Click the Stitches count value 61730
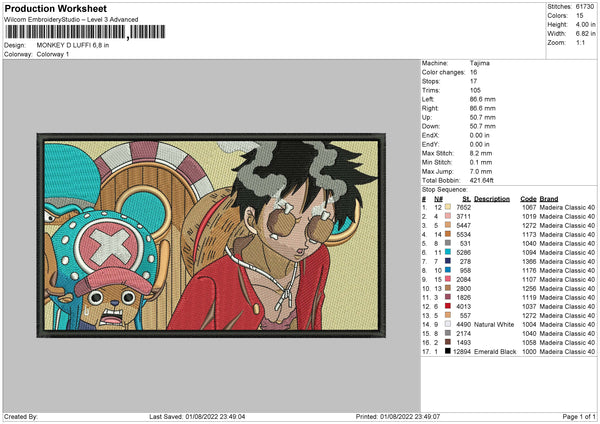600x424 pixels. pos(585,7)
